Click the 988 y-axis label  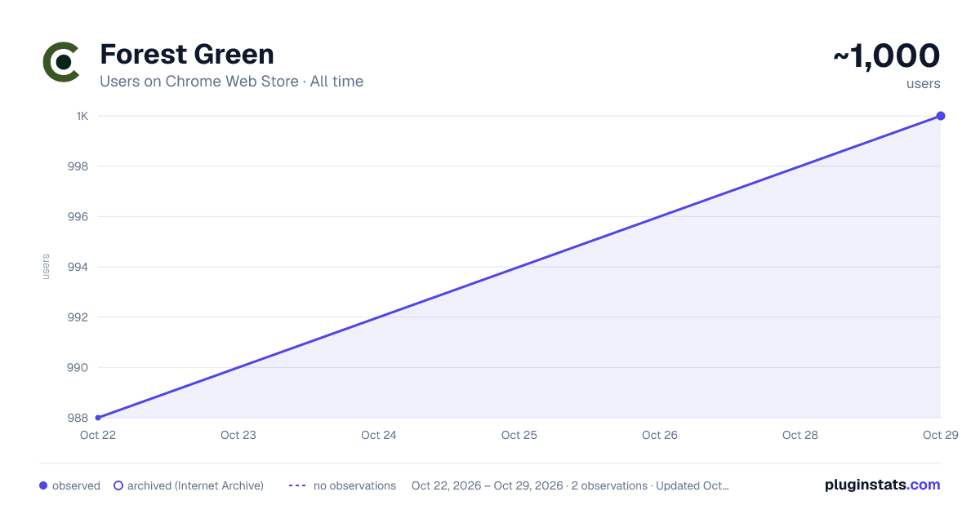[78, 418]
